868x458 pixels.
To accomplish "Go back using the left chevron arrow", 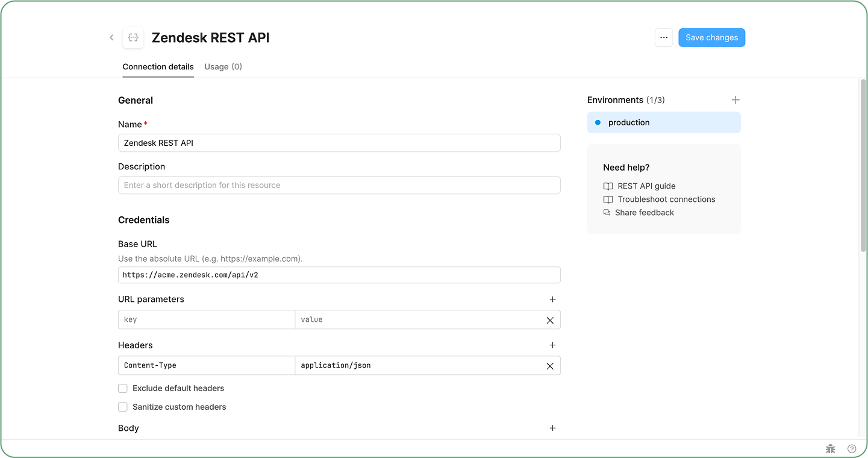I will [x=111, y=37].
